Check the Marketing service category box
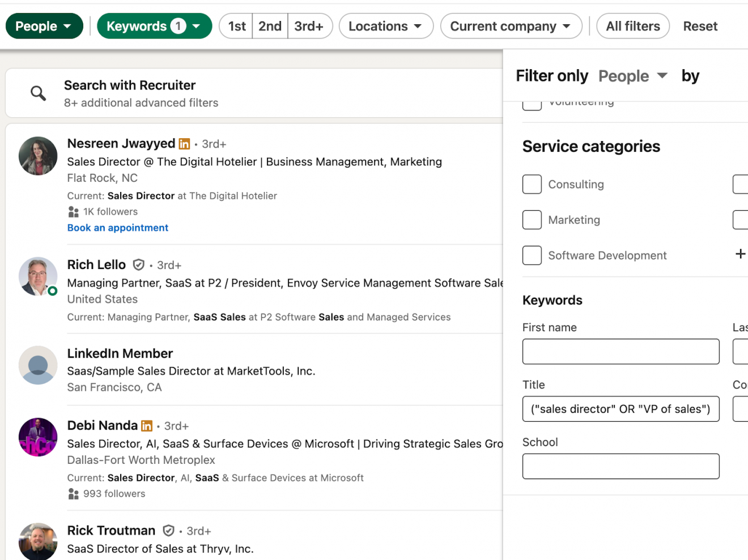Screen dimensions: 748x560 click(x=532, y=220)
